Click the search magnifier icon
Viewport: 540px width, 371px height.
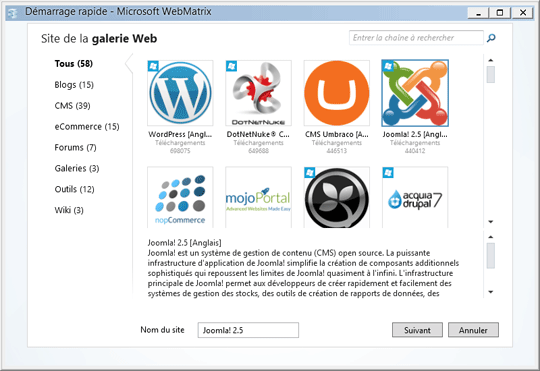491,38
